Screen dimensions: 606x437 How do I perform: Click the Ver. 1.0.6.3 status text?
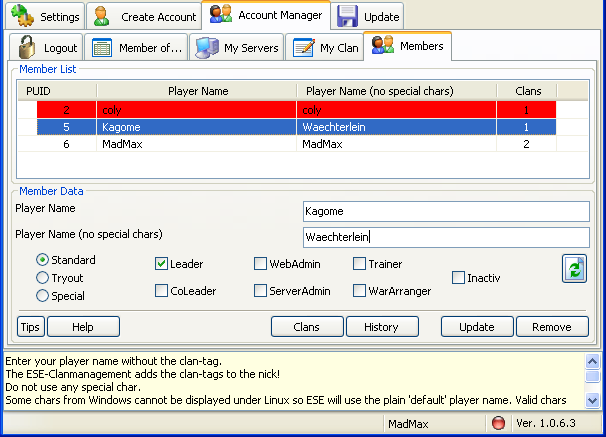[x=546, y=423]
